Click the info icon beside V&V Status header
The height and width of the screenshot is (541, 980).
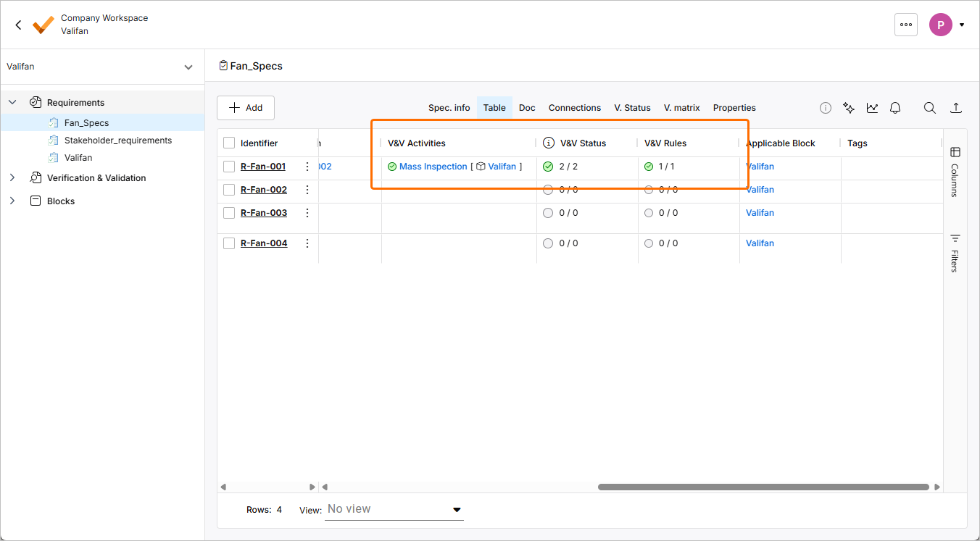pos(549,143)
